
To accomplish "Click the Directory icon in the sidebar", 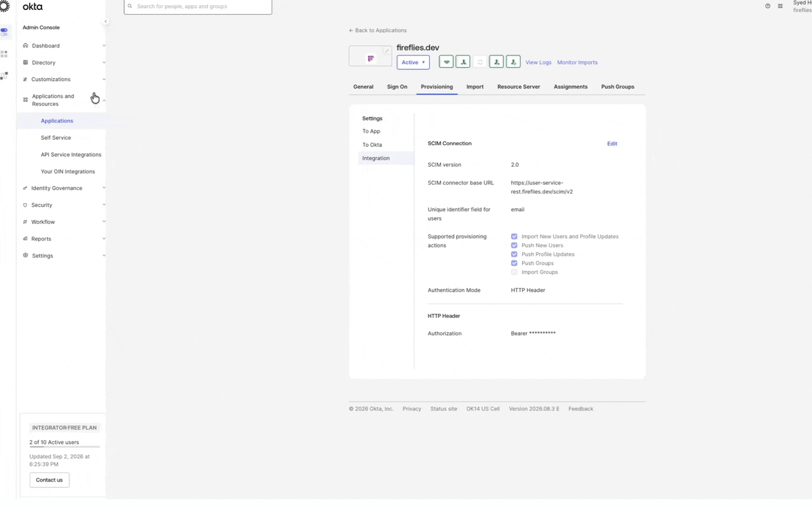I will point(25,63).
